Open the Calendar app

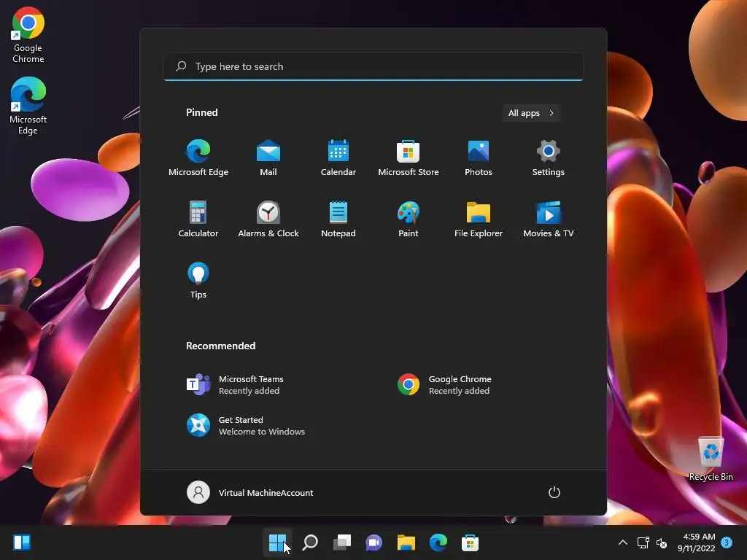pyautogui.click(x=338, y=158)
